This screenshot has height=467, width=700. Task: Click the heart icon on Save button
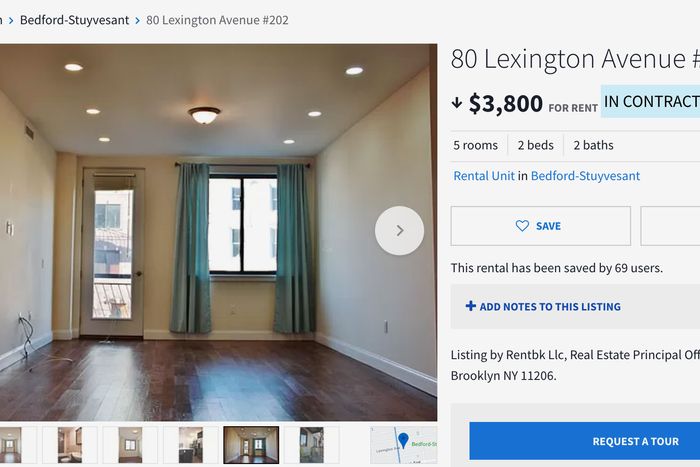522,226
